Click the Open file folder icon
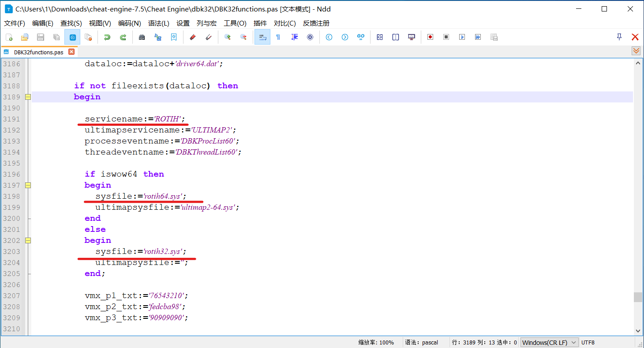Screen dimensions: 644x348 pyautogui.click(x=25, y=37)
